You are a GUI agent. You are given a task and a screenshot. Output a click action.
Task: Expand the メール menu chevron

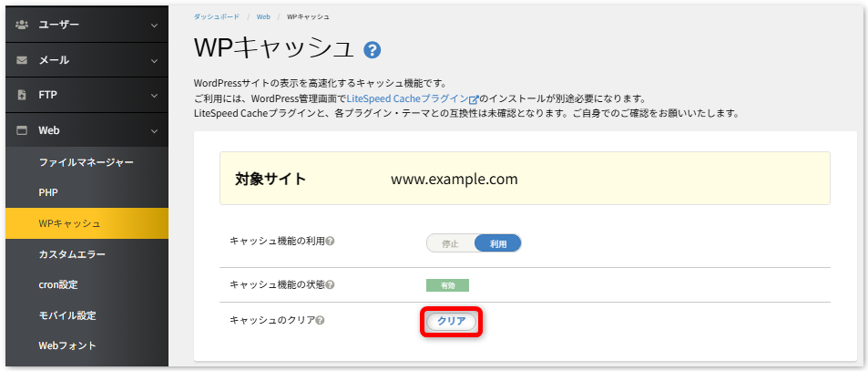coord(154,60)
